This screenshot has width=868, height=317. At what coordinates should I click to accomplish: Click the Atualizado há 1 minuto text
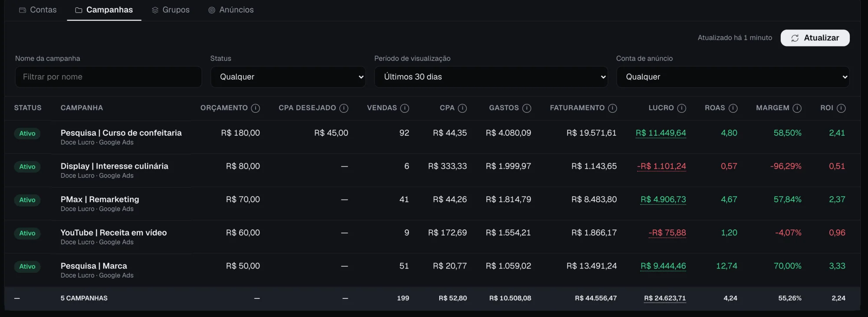[x=735, y=38]
